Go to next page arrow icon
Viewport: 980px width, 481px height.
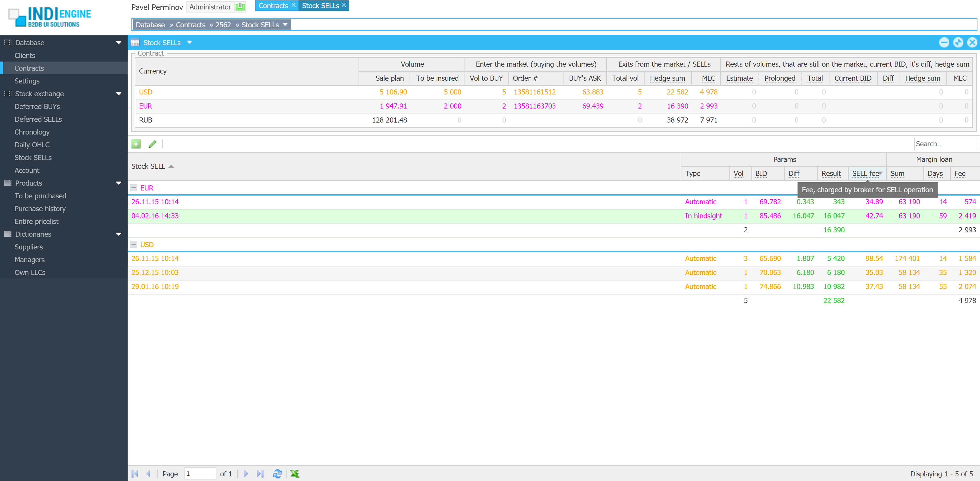pyautogui.click(x=246, y=473)
